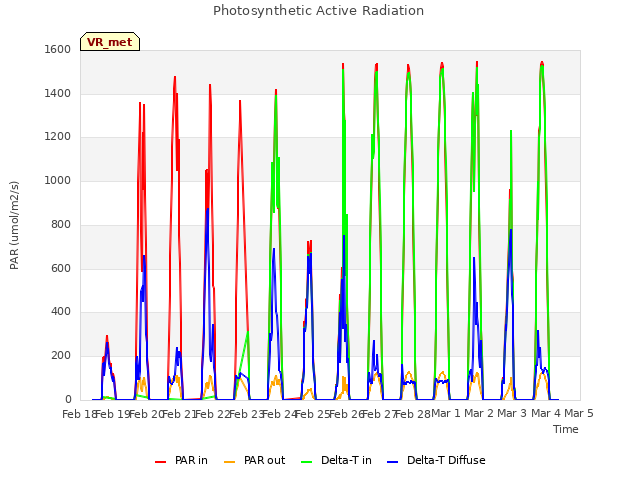Click the 600 y-axis tick label
The width and height of the screenshot is (640, 480).
pyautogui.click(x=61, y=268)
